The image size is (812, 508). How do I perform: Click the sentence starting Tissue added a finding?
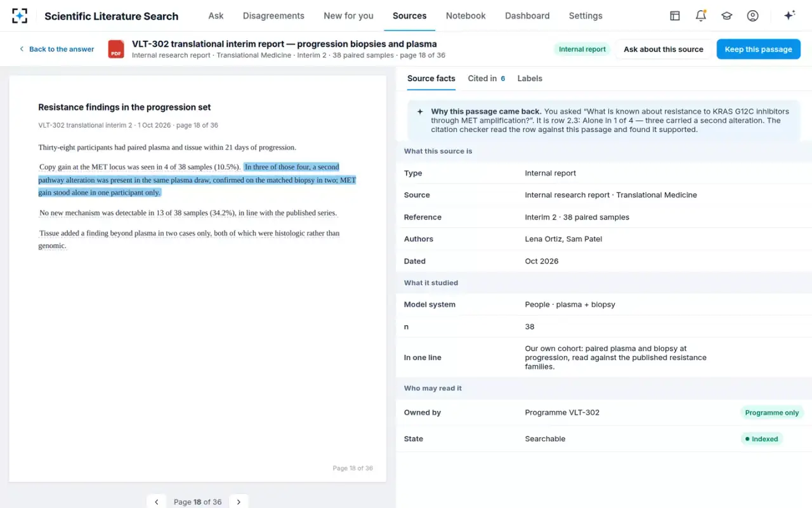[x=189, y=239]
